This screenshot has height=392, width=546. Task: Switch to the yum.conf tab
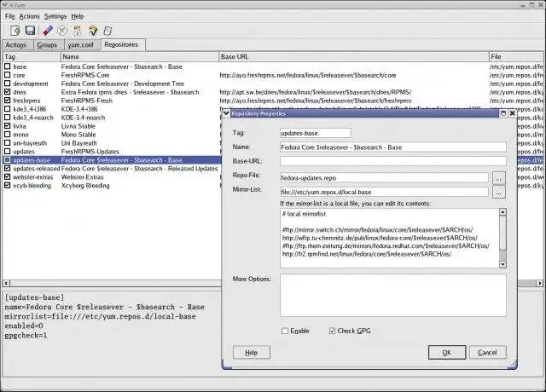click(x=80, y=45)
